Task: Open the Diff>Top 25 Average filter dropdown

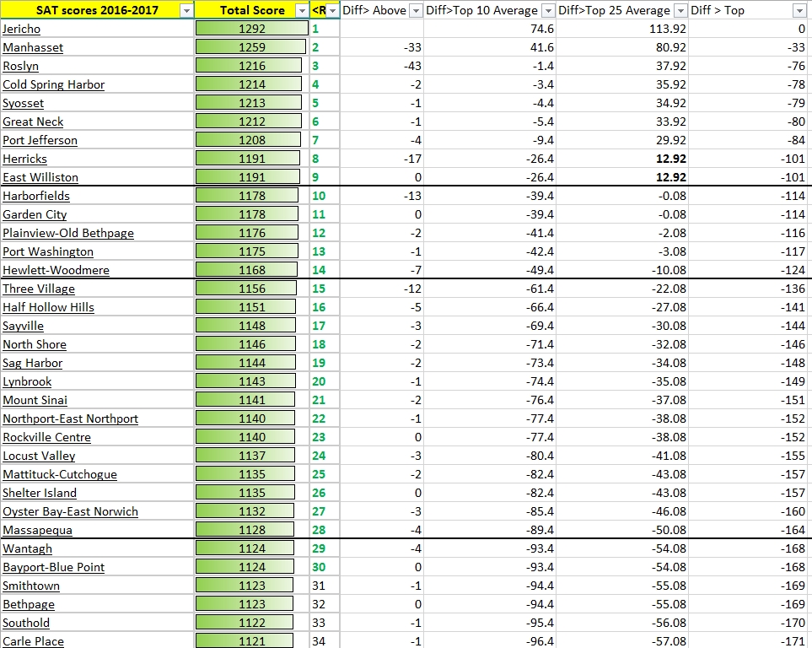Action: point(681,10)
